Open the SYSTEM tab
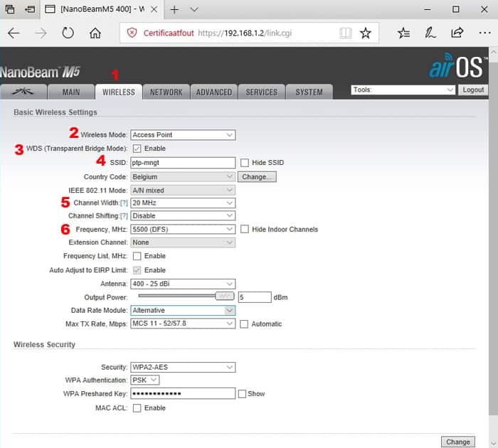 [x=309, y=92]
